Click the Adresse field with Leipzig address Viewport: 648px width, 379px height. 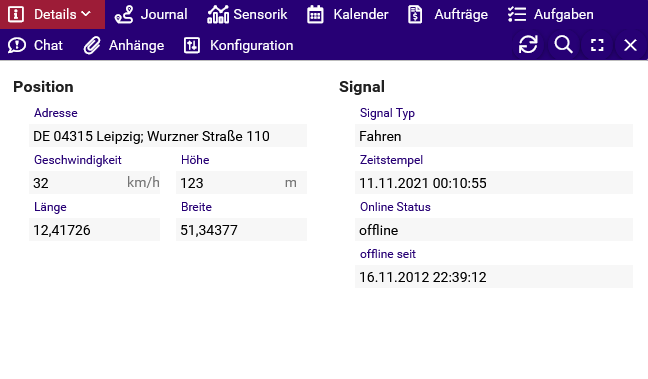[168, 136]
